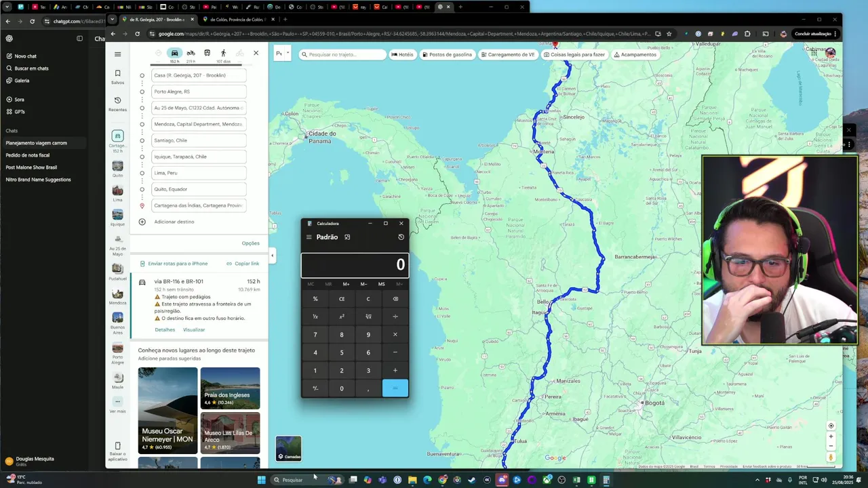The width and height of the screenshot is (868, 488).
Task: Click the Santiago, Chile stop field
Action: [199, 140]
